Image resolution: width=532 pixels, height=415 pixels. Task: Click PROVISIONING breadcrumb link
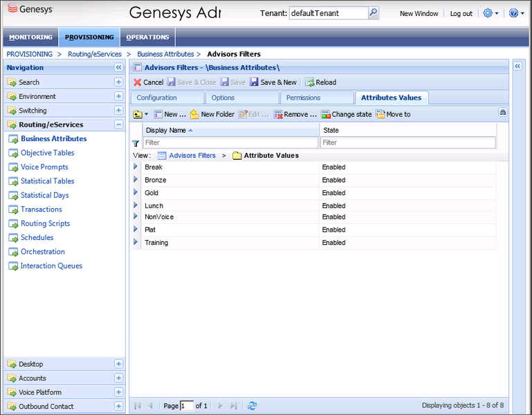tap(30, 54)
